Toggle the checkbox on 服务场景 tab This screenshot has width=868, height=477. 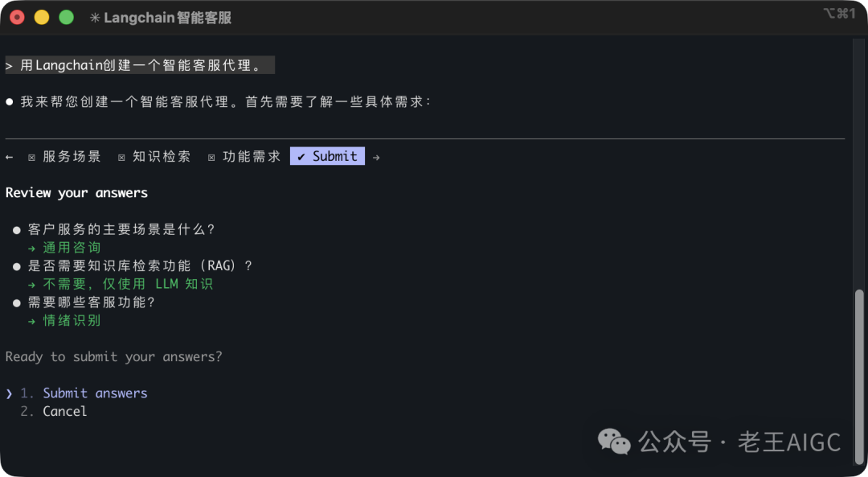tap(32, 156)
